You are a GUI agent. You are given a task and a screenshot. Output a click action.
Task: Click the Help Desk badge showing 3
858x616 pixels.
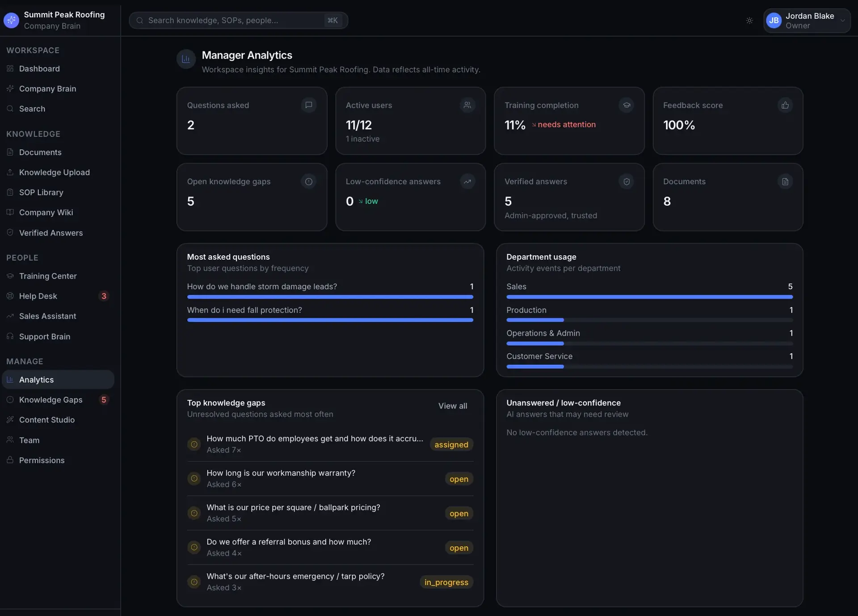click(x=104, y=296)
